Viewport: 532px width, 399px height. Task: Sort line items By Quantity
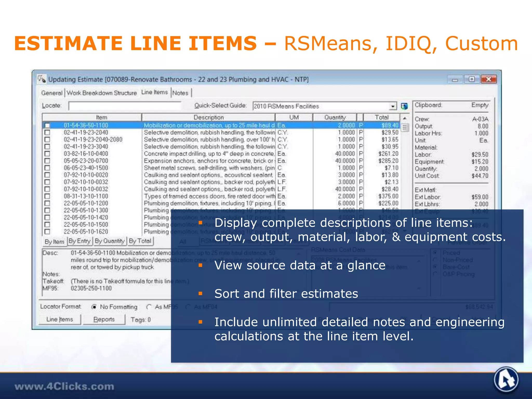(x=110, y=241)
